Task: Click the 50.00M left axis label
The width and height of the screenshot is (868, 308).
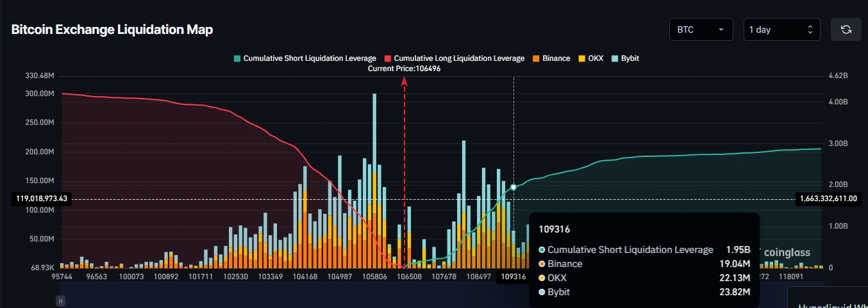Action: coord(42,239)
